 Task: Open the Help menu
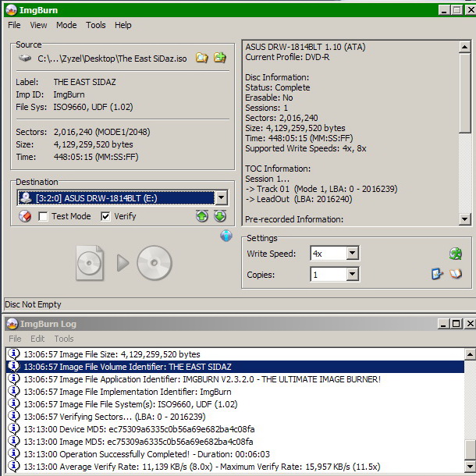pyautogui.click(x=123, y=25)
